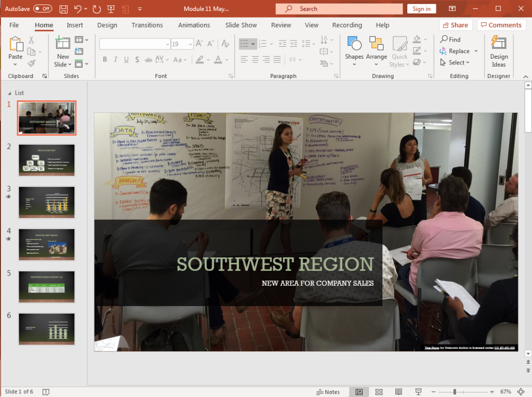Open the Slide Show ribbon tab

pos(241,25)
